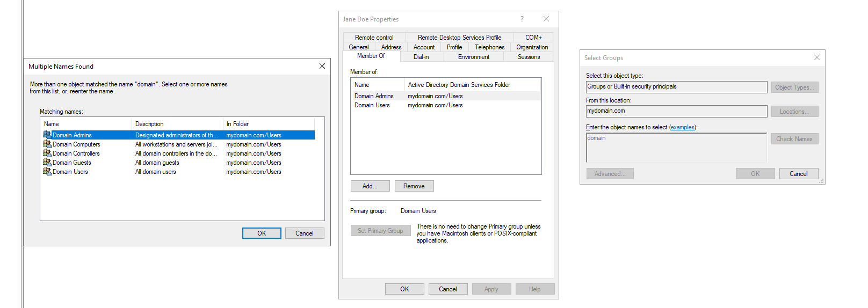Switch to the COM+ tab
This screenshot has height=308, width=868.
[533, 38]
